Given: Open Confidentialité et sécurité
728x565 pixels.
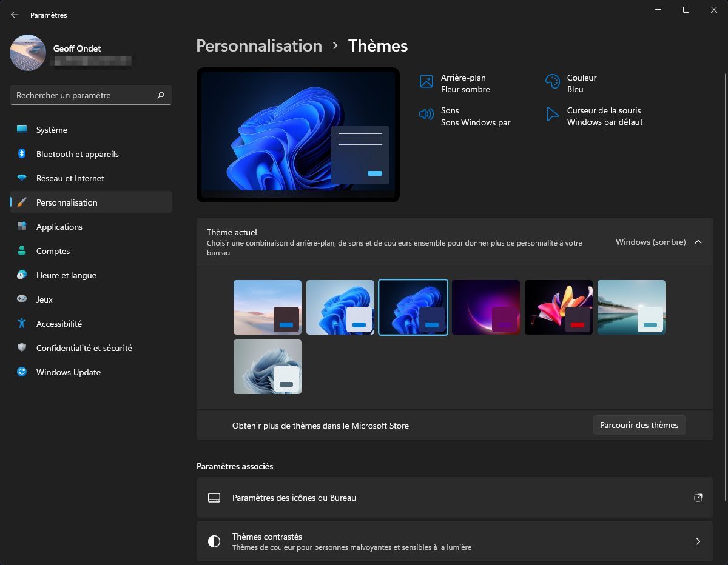Looking at the screenshot, I should click(91, 348).
